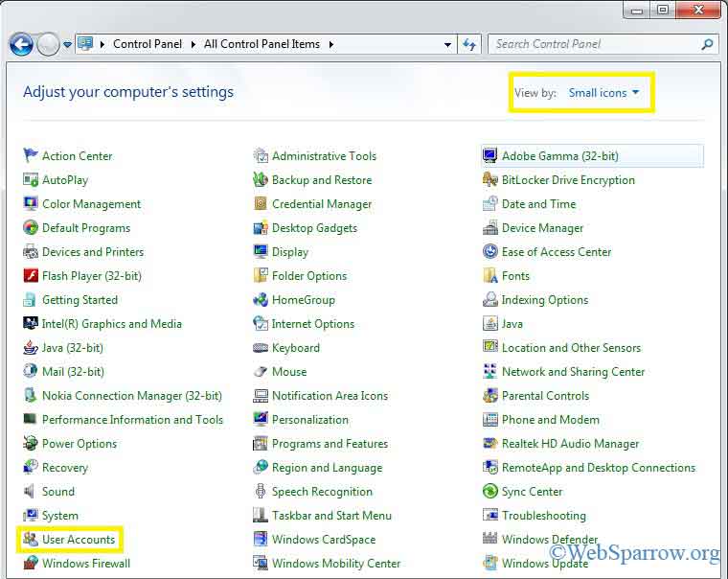Click the Forward navigation button
The height and width of the screenshot is (579, 728).
(48, 45)
